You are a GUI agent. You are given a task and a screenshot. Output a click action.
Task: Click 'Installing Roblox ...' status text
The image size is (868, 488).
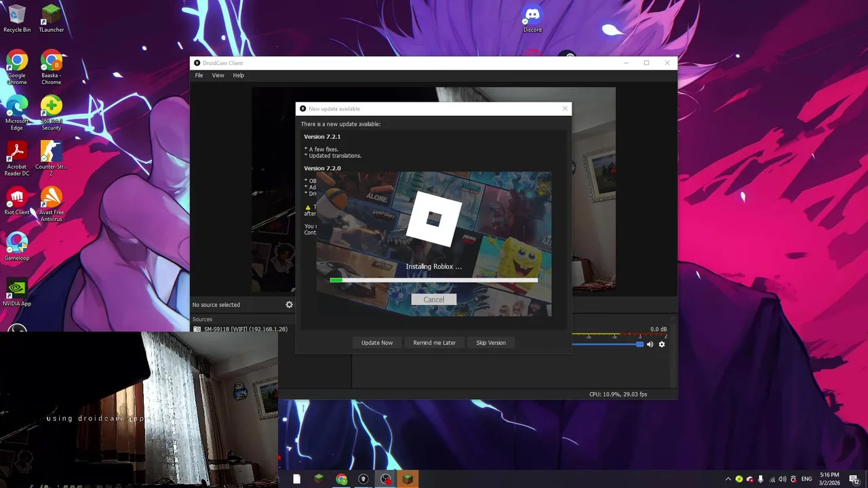(x=434, y=267)
